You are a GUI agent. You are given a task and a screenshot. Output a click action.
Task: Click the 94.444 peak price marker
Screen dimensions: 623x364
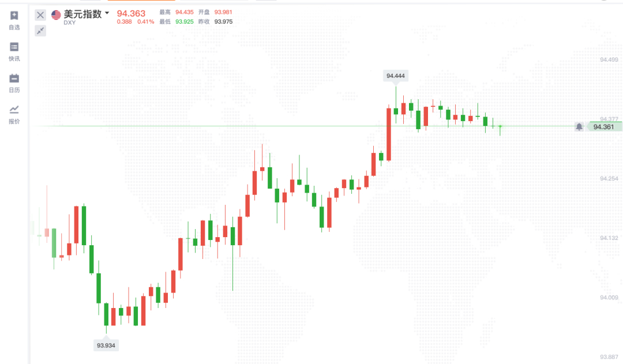point(396,76)
